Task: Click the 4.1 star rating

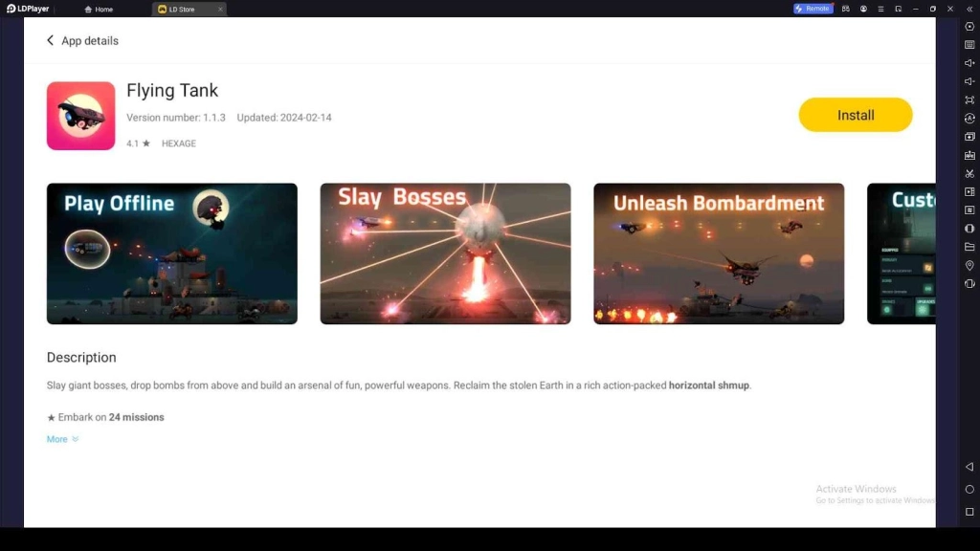Action: [x=138, y=143]
